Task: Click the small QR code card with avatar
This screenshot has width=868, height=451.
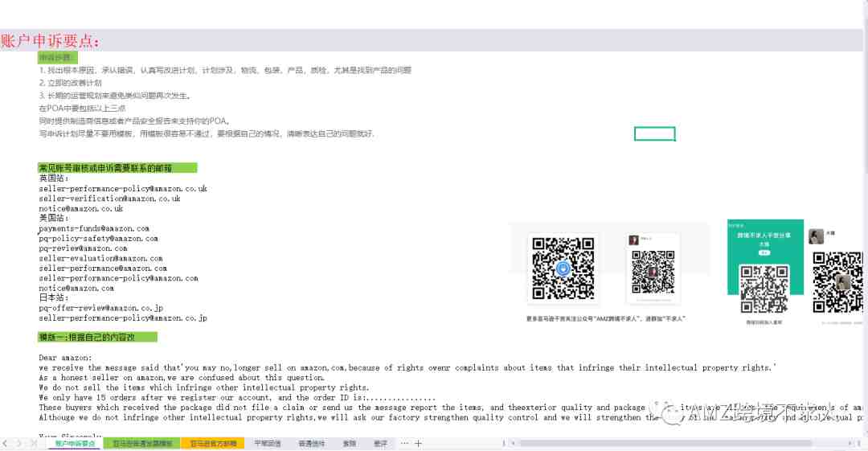Action: [653, 269]
